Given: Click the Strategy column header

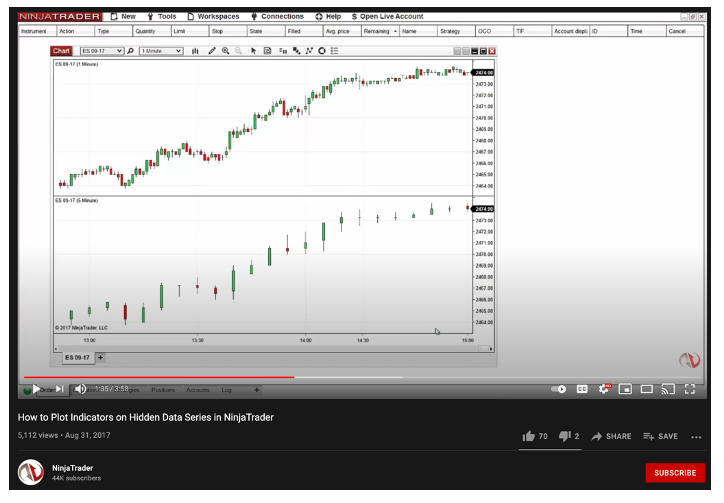Looking at the screenshot, I should [456, 31].
